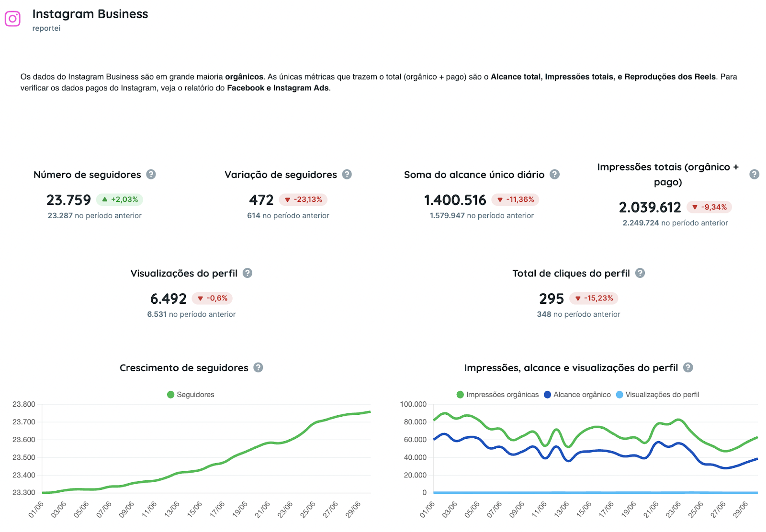The width and height of the screenshot is (766, 532).
Task: Click the 23.800 y-axis label
Action: point(24,404)
